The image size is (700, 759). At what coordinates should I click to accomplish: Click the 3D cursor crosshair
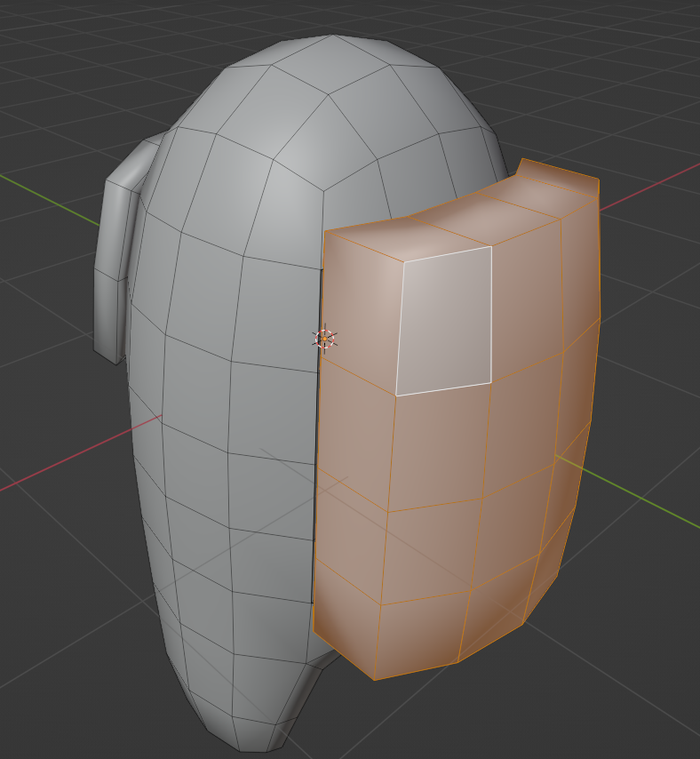[324, 339]
